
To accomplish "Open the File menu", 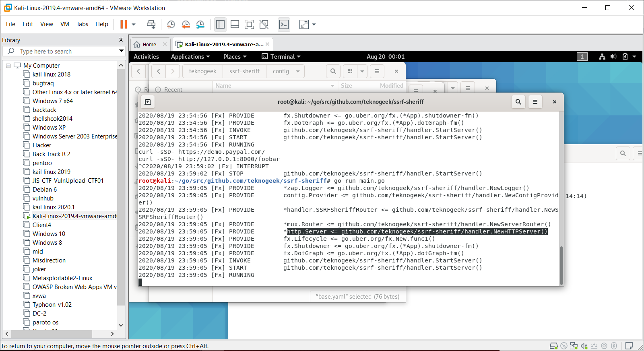I will pos(10,24).
